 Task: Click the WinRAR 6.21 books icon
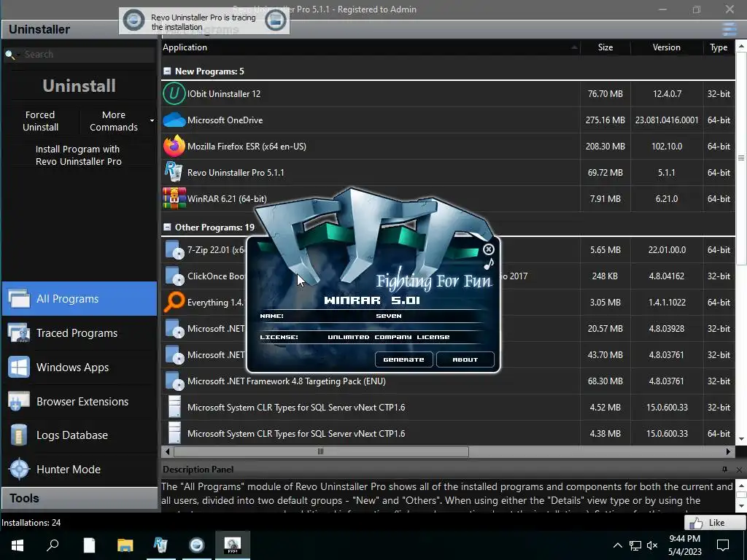[174, 198]
